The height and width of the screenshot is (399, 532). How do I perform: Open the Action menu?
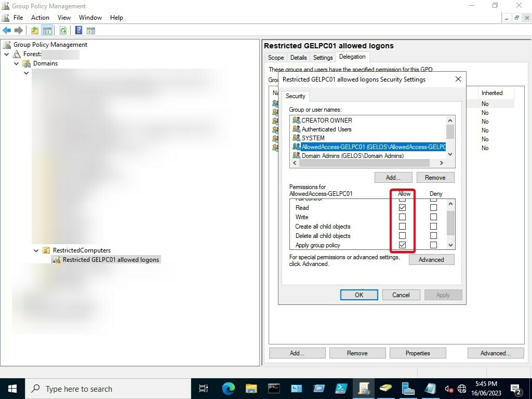pos(40,17)
